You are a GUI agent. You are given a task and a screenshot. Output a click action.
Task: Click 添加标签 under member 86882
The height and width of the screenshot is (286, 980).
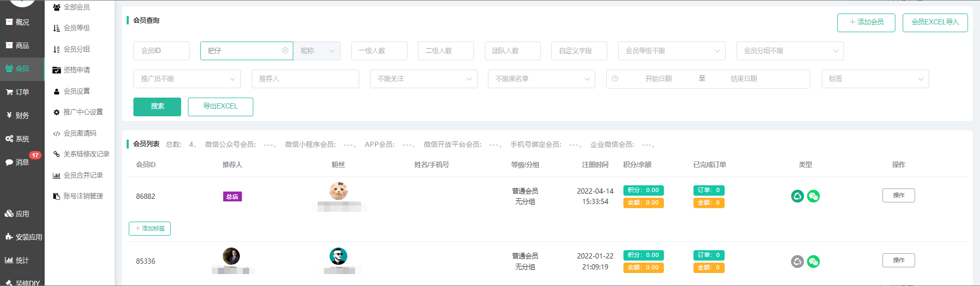pyautogui.click(x=149, y=228)
